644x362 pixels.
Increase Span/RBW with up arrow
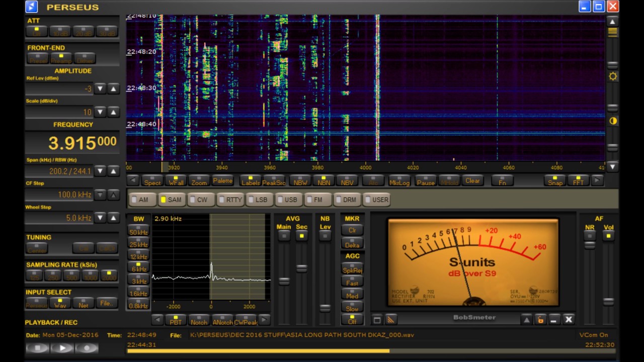(x=113, y=171)
